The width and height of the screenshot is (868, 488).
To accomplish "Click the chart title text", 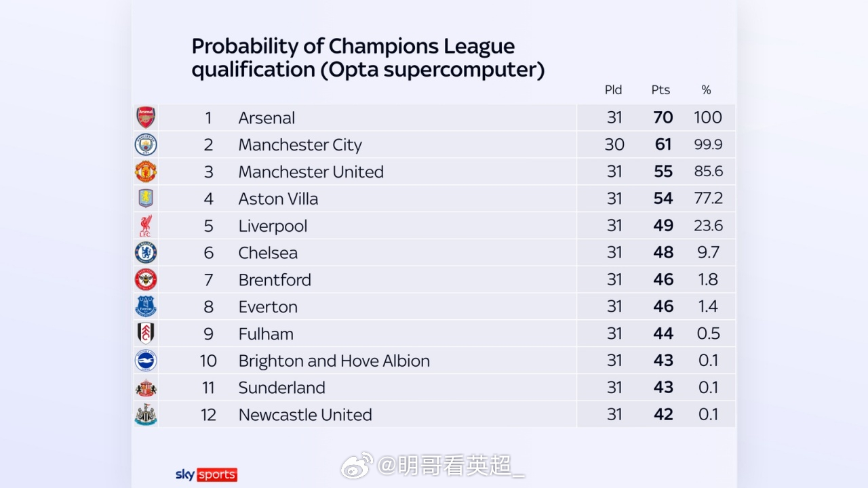I will point(368,58).
